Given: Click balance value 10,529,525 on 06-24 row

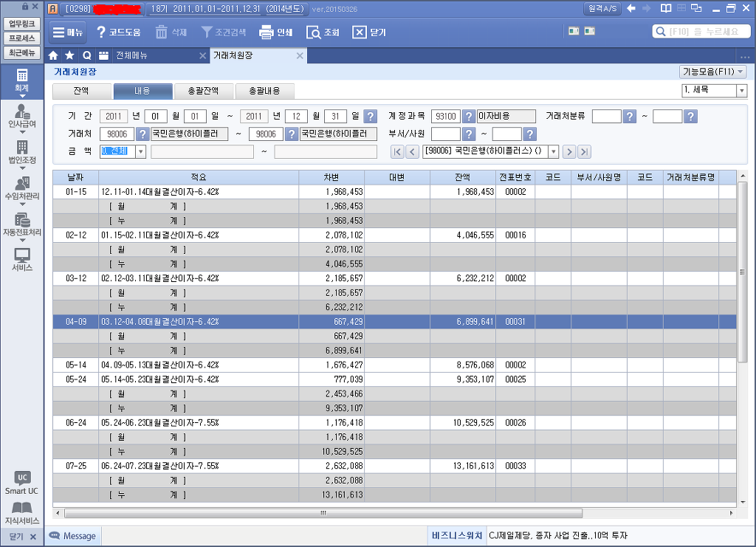Looking at the screenshot, I should pyautogui.click(x=473, y=423).
